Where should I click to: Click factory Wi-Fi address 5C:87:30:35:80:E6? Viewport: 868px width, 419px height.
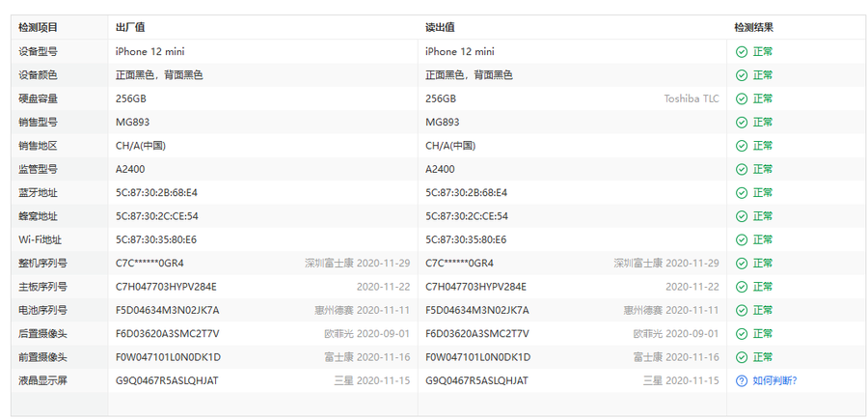tap(156, 240)
